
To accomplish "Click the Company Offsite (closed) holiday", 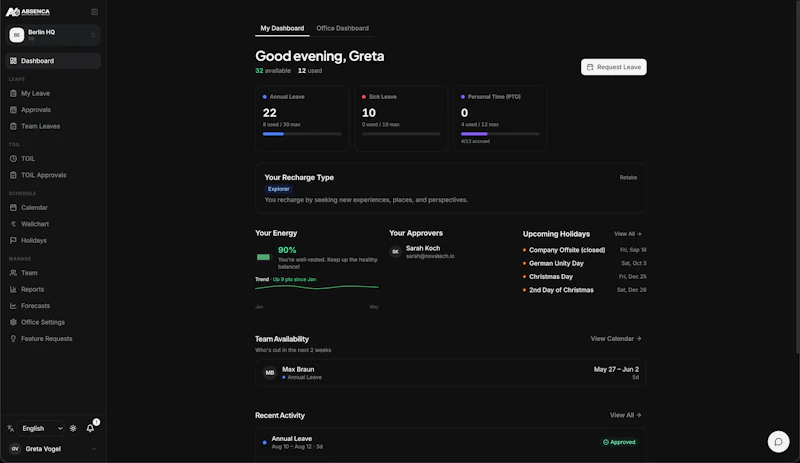I will click(567, 250).
